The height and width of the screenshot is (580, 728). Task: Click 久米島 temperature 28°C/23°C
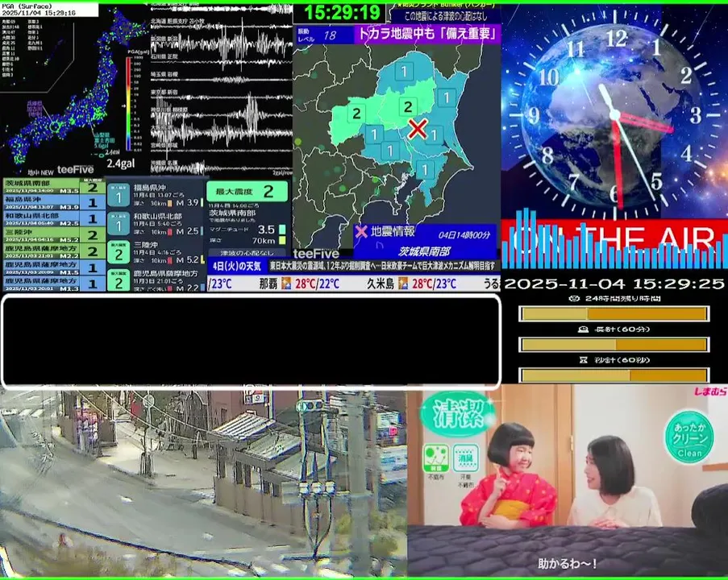pos(434,284)
